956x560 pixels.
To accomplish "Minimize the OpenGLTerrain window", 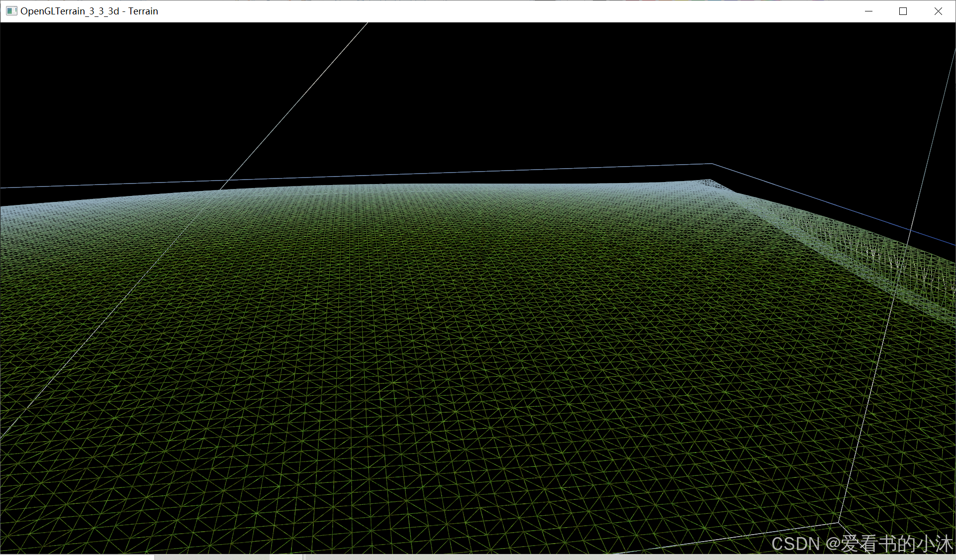I will (868, 11).
